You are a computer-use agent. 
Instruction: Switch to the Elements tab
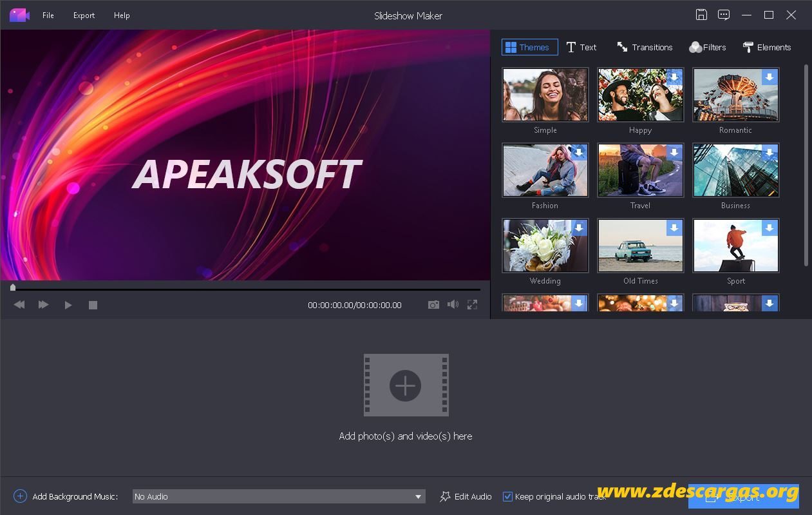pyautogui.click(x=766, y=47)
